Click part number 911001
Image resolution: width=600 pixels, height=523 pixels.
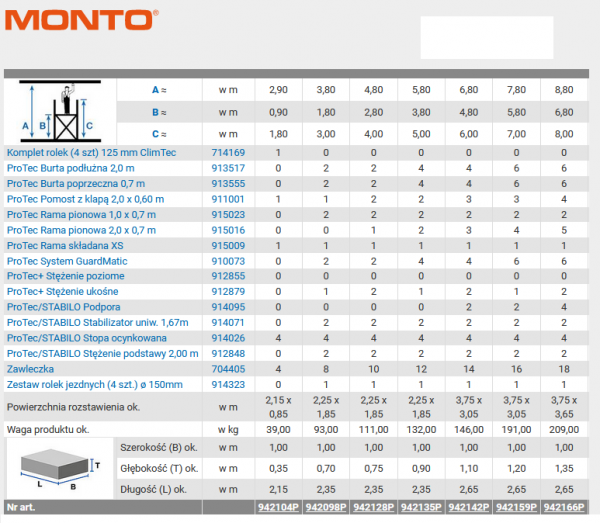[228, 199]
